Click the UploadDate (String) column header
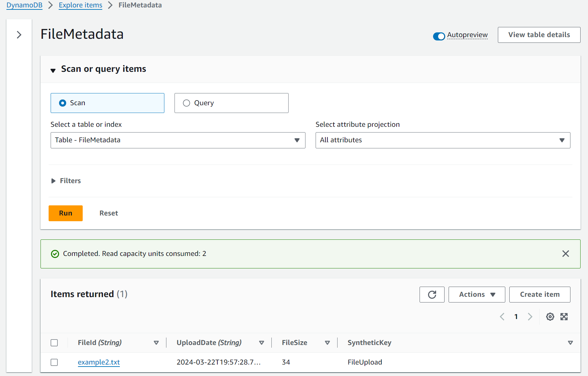This screenshot has height=376, width=588. point(209,343)
